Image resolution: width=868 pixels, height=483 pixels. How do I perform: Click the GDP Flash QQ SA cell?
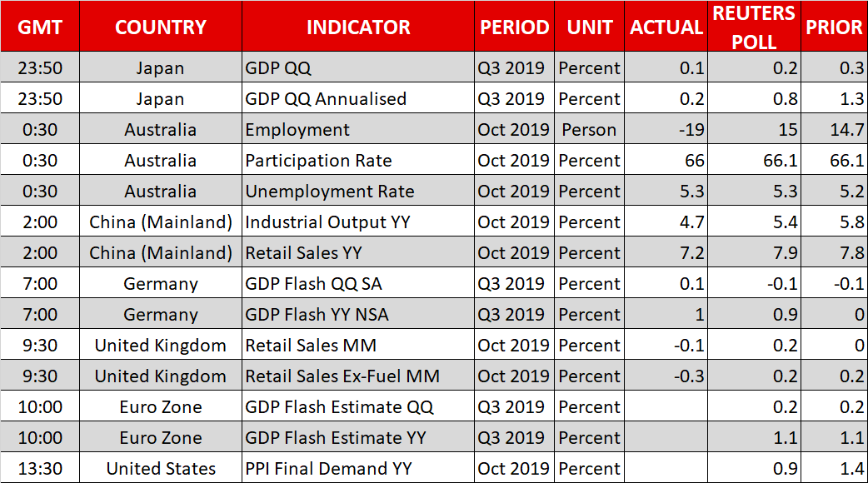pos(313,284)
